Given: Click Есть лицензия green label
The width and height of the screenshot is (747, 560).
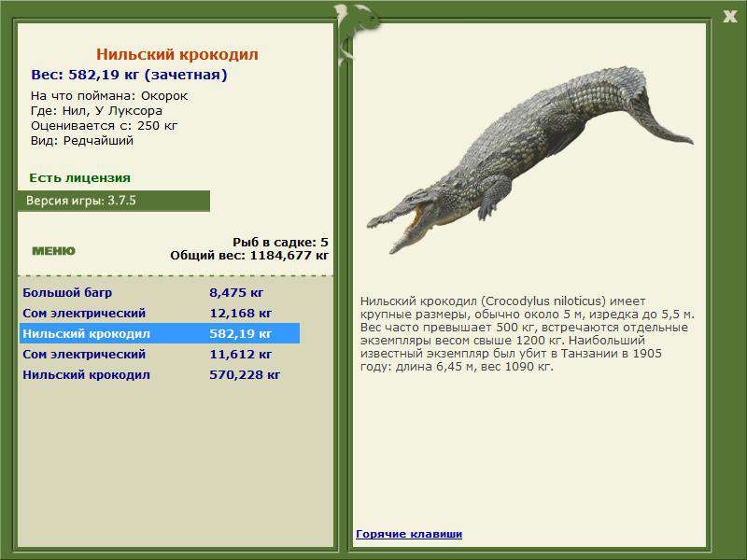Looking at the screenshot, I should tap(80, 178).
